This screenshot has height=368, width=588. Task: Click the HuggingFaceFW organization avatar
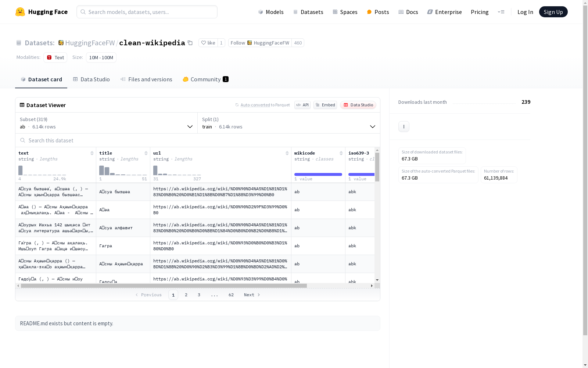61,43
